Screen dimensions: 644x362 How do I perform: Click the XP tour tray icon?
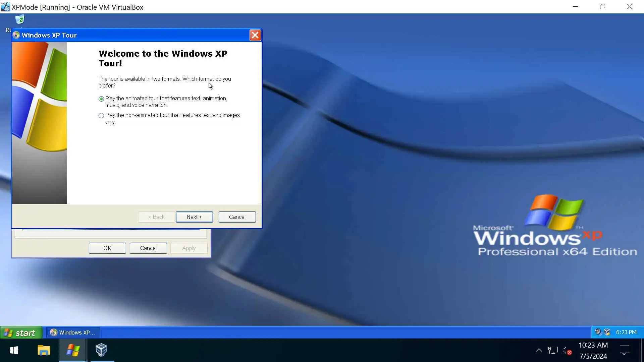click(x=598, y=332)
